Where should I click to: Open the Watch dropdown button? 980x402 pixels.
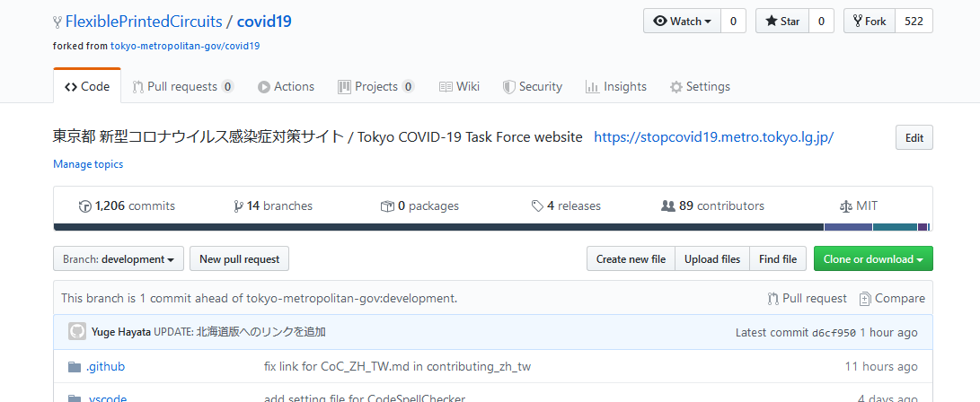(x=682, y=22)
